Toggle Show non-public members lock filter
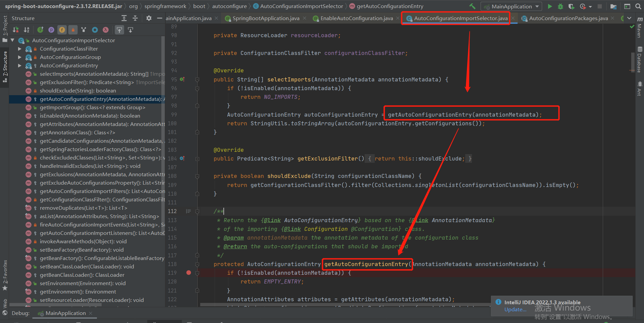This screenshot has width=644, height=323. [73, 30]
